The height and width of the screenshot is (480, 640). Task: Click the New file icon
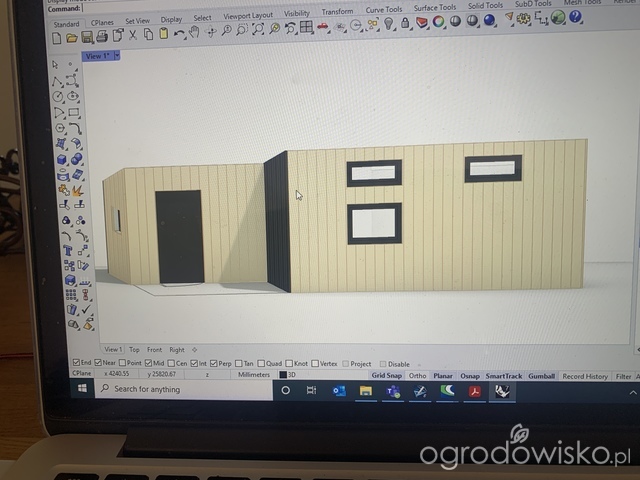[57, 39]
